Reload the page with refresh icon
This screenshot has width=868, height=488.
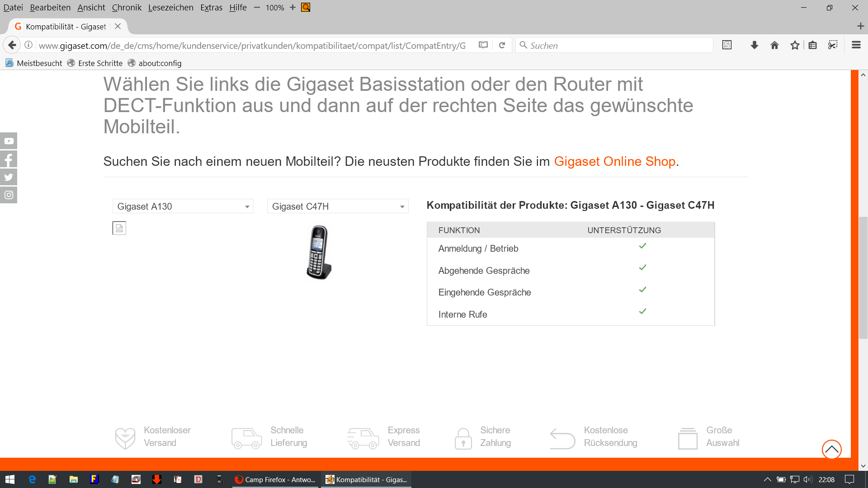502,45
